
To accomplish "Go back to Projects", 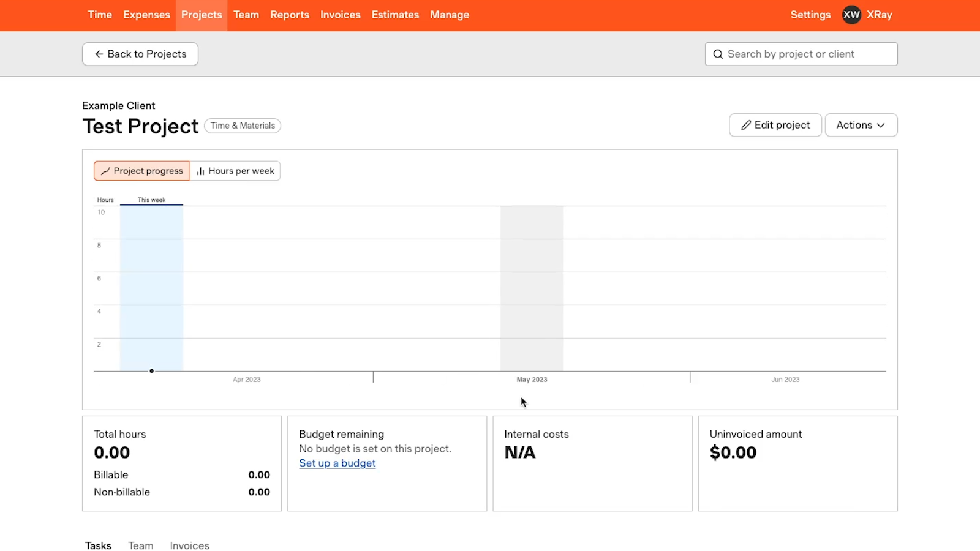I will click(x=140, y=54).
